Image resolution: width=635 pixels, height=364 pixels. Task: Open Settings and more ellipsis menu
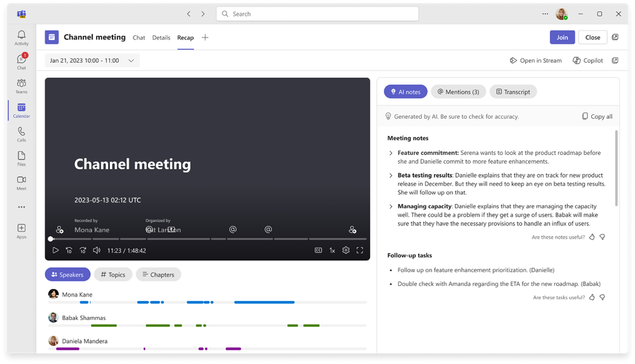point(545,14)
